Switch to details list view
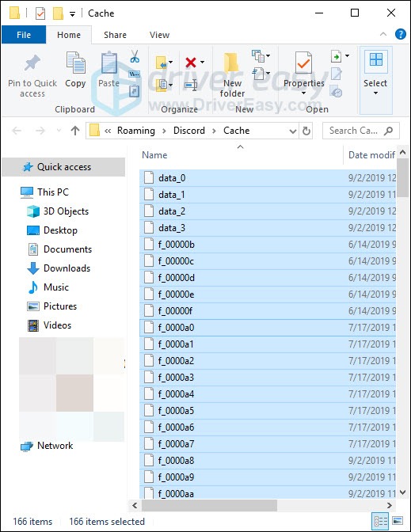The height and width of the screenshot is (532, 411). 381,520
